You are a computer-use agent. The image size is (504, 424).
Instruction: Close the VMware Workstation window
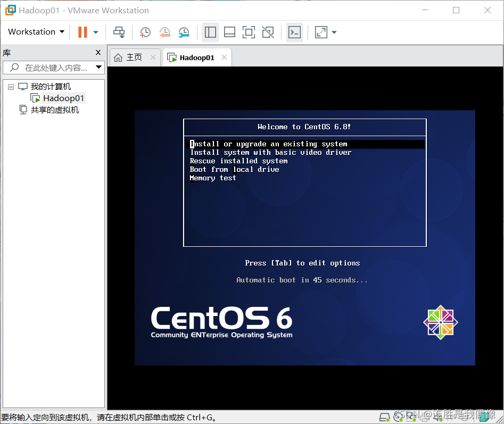tap(488, 10)
